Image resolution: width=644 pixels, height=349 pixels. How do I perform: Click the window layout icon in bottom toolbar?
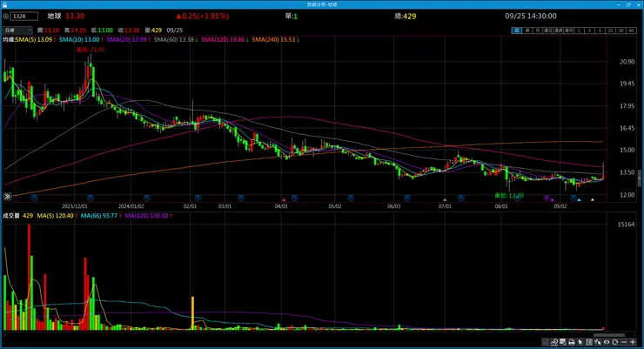coord(563,342)
